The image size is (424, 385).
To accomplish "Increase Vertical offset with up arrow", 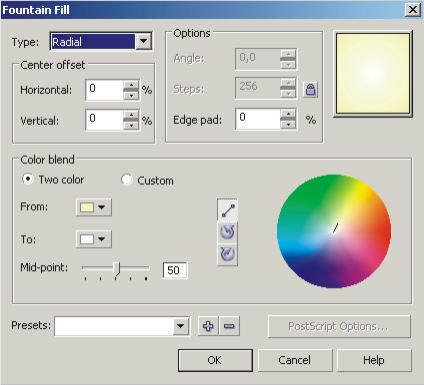I will click(131, 115).
